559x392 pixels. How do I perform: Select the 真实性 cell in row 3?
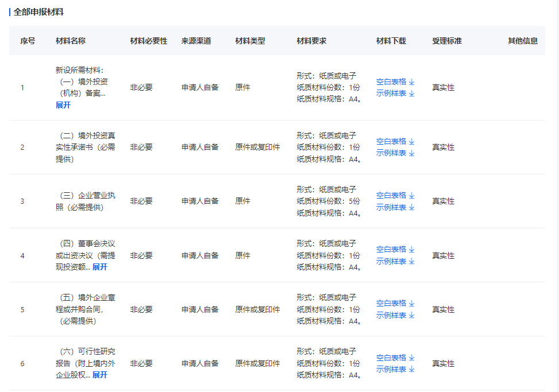tap(443, 201)
